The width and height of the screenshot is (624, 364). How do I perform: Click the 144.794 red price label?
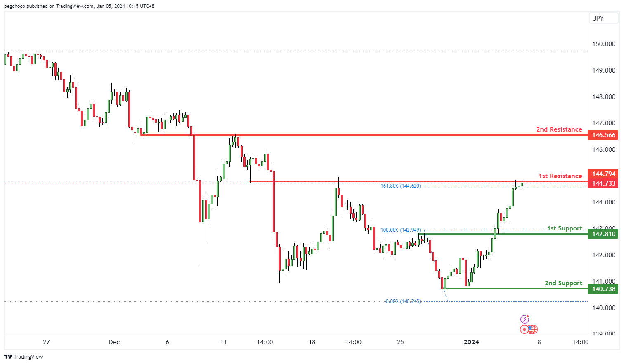pyautogui.click(x=603, y=174)
